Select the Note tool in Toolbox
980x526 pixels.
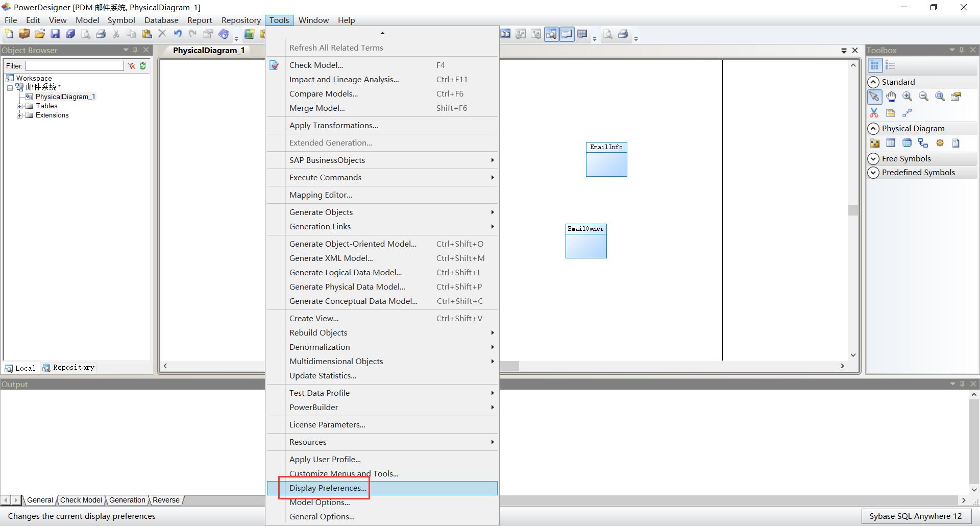[891, 113]
